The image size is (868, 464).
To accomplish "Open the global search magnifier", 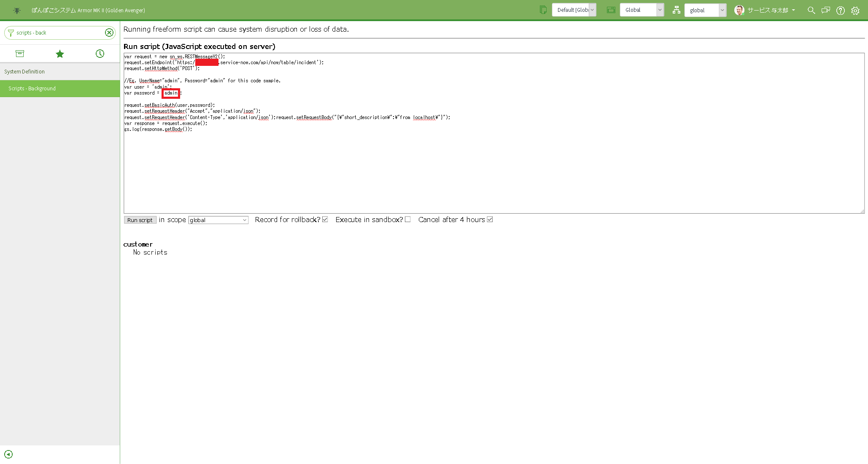I will (811, 10).
